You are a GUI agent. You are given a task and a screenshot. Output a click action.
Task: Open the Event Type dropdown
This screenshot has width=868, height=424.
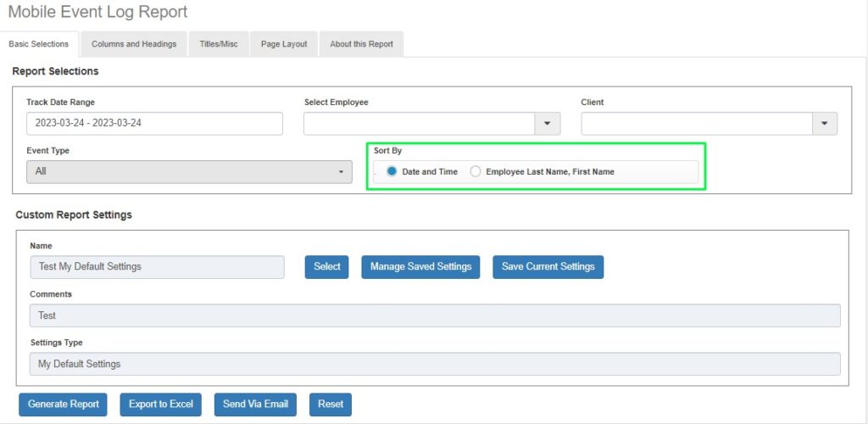click(190, 171)
